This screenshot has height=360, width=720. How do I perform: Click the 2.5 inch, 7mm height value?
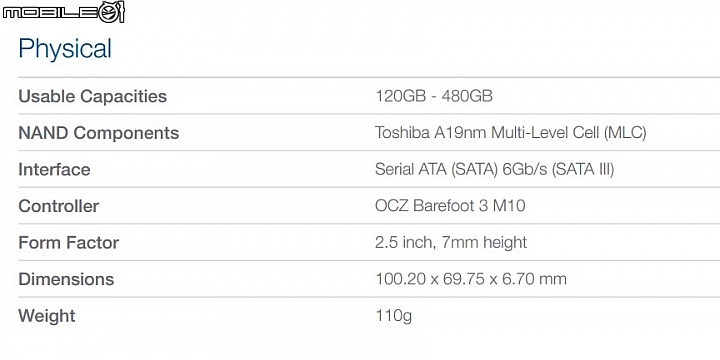point(451,242)
